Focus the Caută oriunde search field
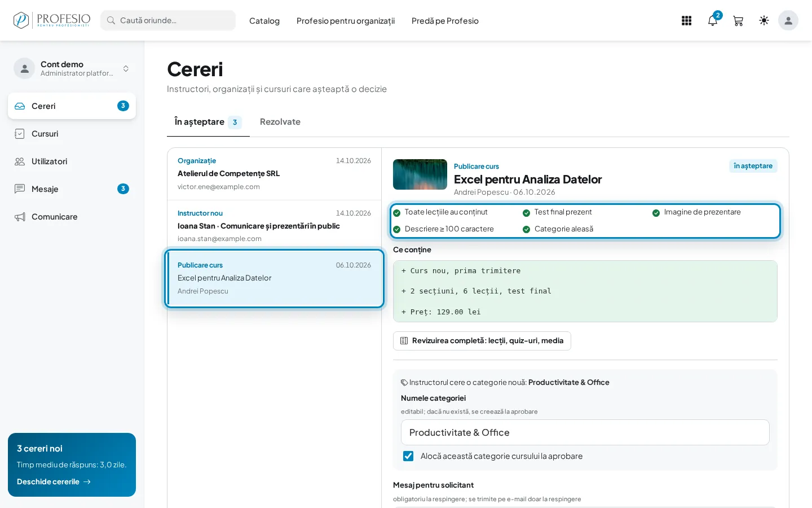Viewport: 812px width, 508px height. coord(168,20)
